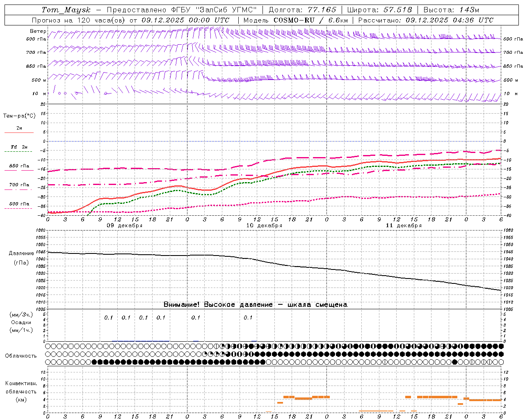This screenshot has width=525, height=420.
Task: Click the '2м' temperature legend entry
Action: tap(19, 128)
